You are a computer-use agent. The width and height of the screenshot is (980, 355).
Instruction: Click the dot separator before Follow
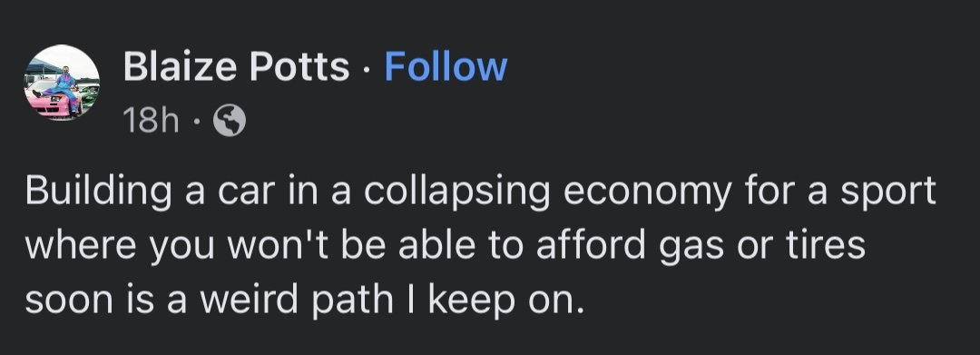pyautogui.click(x=367, y=69)
